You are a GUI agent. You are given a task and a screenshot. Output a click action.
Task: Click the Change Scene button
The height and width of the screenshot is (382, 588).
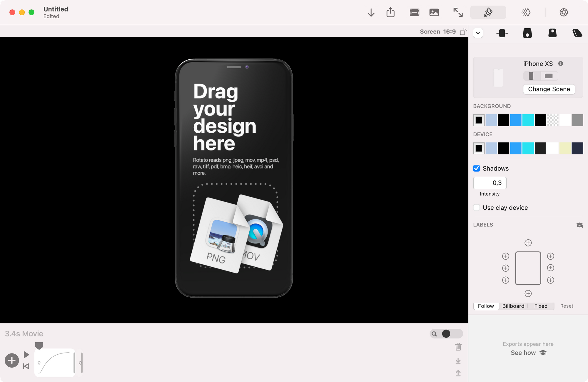point(549,89)
